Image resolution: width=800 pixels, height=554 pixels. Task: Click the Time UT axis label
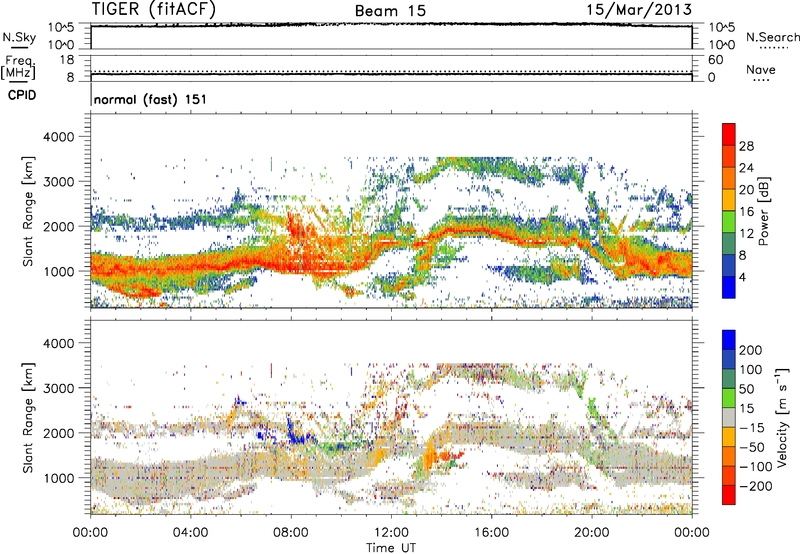391,548
